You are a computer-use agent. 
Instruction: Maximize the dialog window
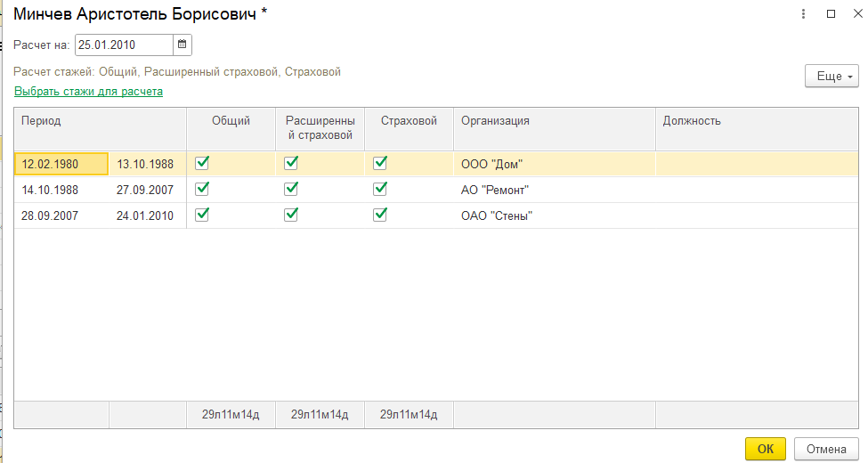[x=831, y=14]
